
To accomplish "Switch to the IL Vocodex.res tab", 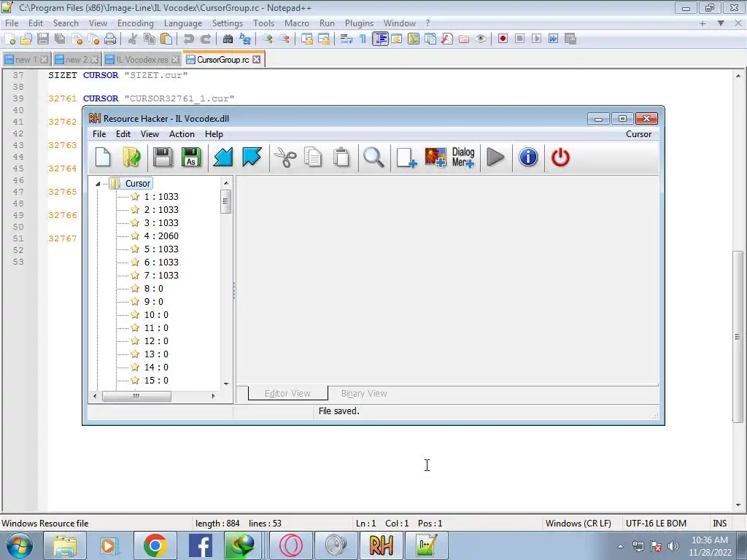I will [142, 60].
